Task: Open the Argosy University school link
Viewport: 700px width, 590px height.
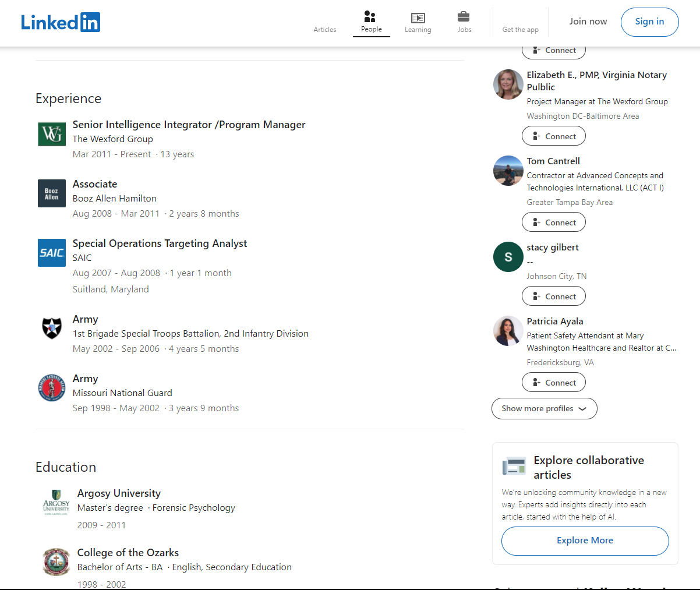Action: point(119,493)
